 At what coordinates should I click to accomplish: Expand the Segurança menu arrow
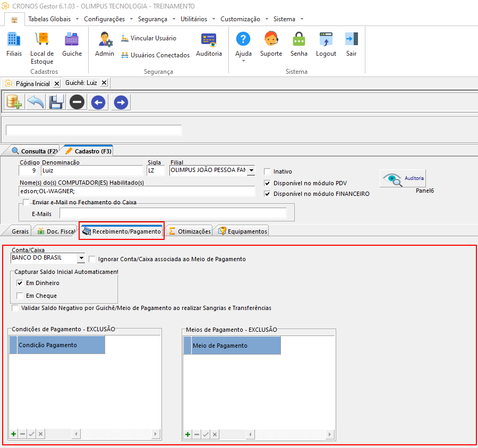(x=174, y=19)
